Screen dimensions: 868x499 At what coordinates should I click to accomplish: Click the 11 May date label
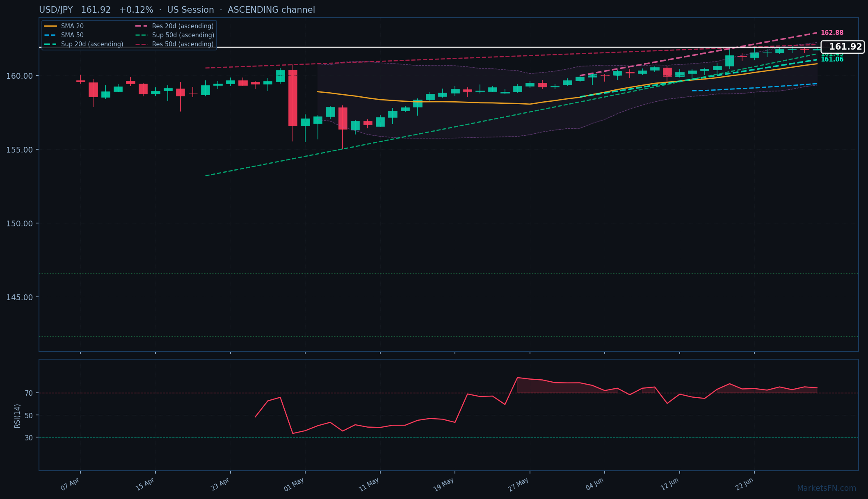(369, 484)
